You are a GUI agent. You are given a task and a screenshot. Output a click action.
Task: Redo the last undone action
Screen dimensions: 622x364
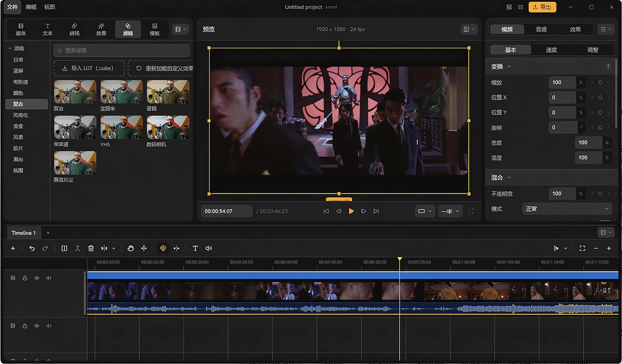pos(45,248)
